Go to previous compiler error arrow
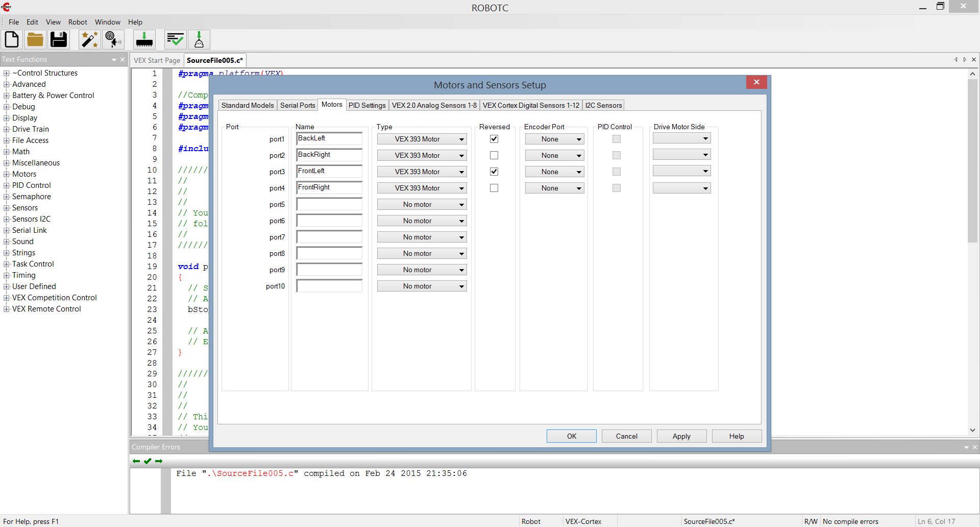Viewport: 980px width, 527px height. pyautogui.click(x=136, y=461)
